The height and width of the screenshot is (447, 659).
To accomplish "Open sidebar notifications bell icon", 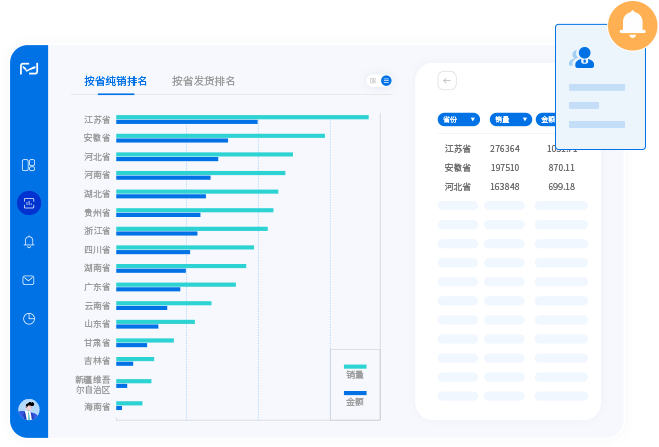I will tap(29, 242).
